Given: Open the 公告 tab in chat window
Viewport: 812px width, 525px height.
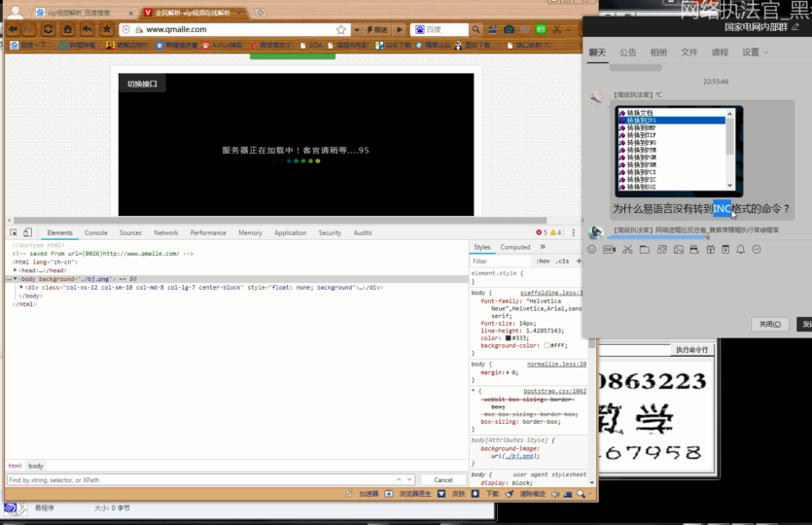Looking at the screenshot, I should pyautogui.click(x=628, y=52).
